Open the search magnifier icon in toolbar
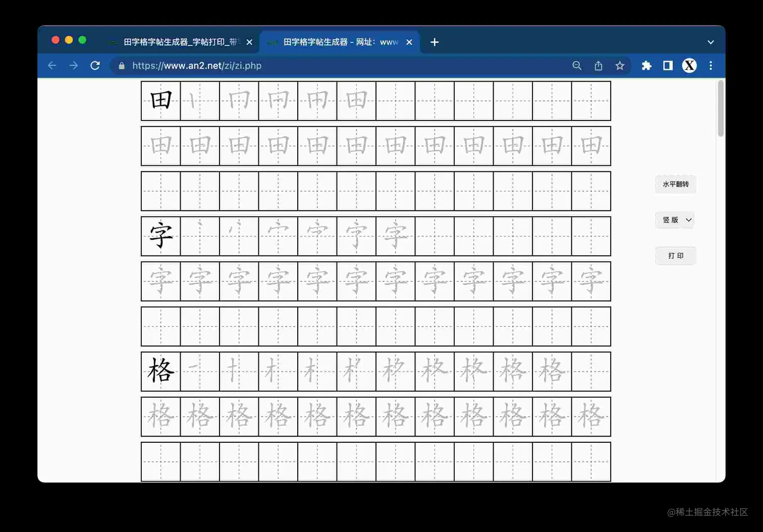The height and width of the screenshot is (532, 763). 577,66
